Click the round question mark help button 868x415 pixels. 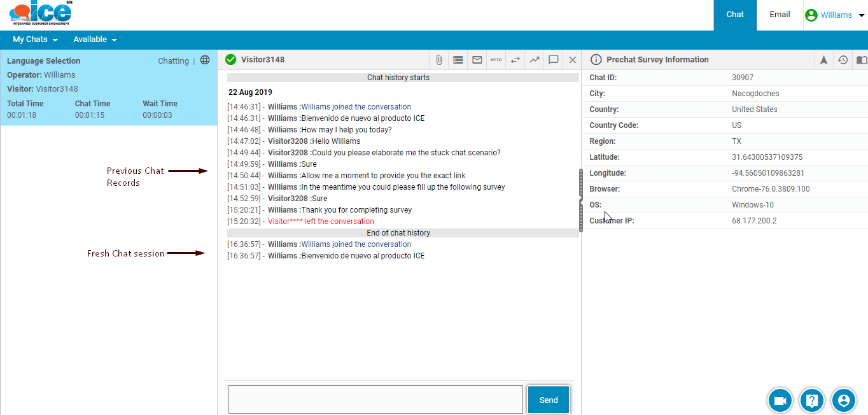[811, 400]
